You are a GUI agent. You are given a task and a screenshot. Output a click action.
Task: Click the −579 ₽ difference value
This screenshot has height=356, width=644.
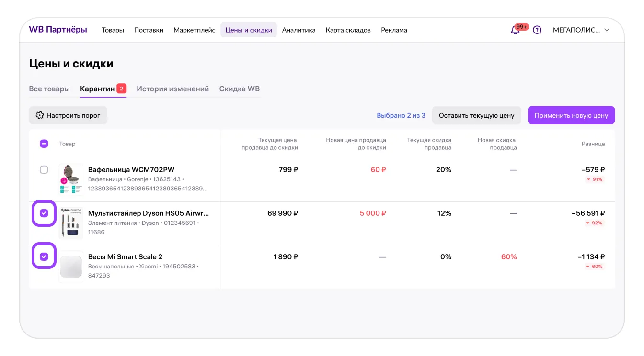593,170
